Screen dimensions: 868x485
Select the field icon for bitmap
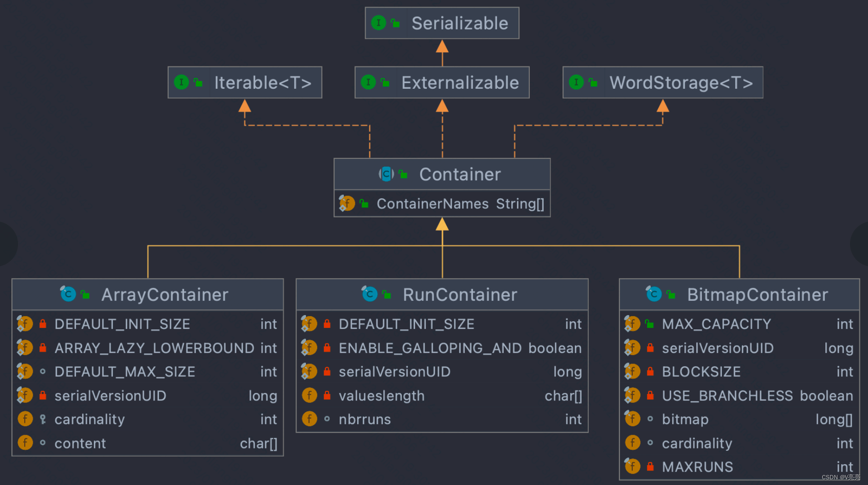click(632, 419)
